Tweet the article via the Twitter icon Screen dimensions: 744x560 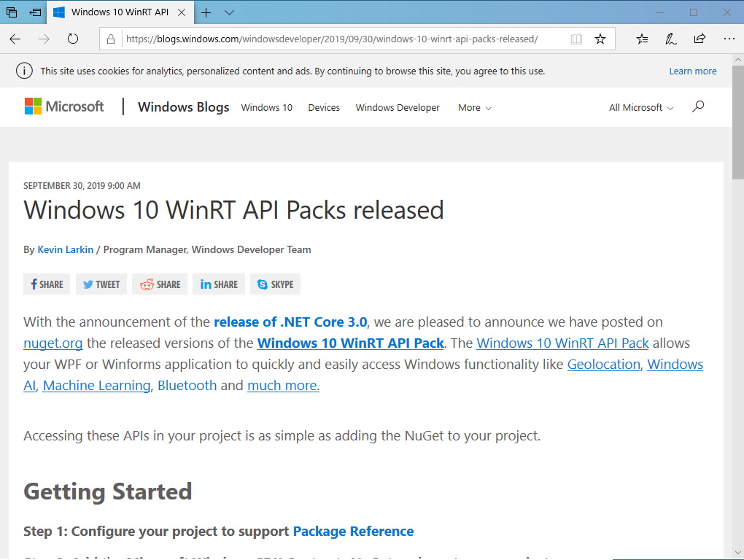(x=101, y=284)
